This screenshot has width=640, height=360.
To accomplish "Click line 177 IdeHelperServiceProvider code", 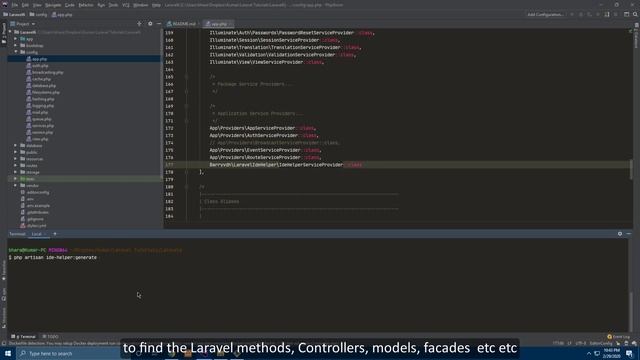I will 286,165.
